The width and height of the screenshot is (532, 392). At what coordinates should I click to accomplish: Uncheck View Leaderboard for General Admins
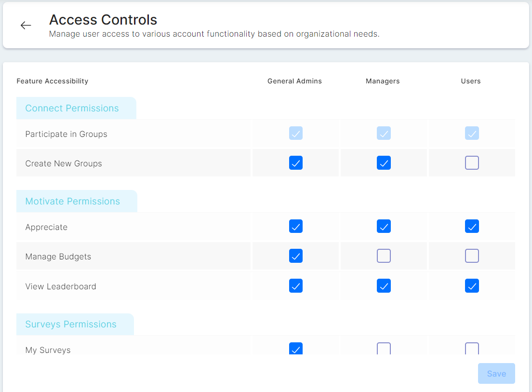(x=296, y=286)
